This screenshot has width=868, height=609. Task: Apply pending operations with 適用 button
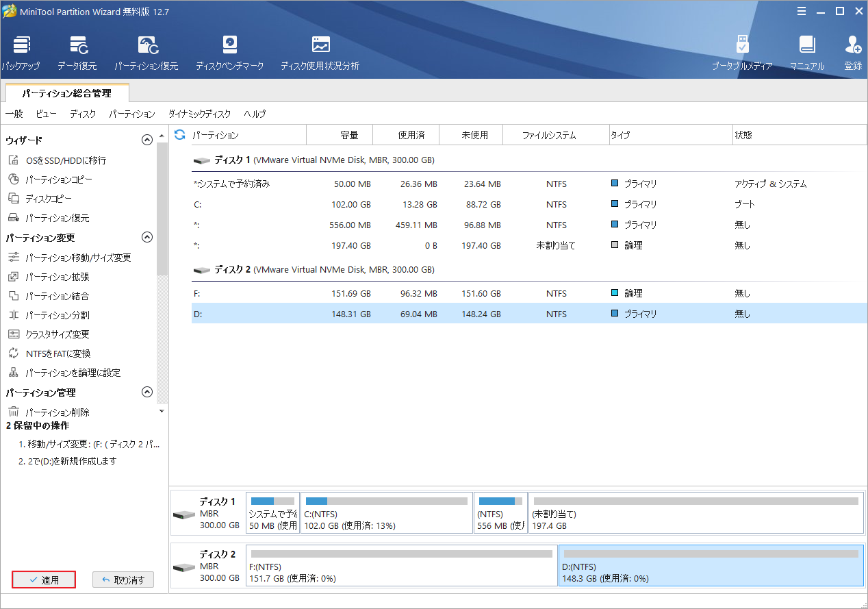43,580
